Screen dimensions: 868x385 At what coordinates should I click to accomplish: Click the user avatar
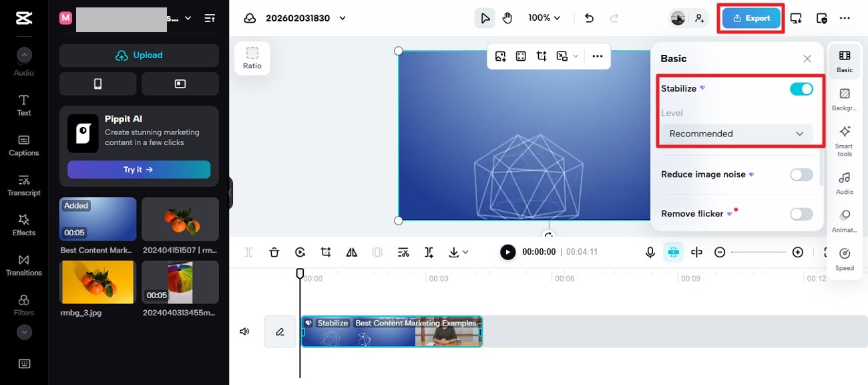(x=678, y=18)
